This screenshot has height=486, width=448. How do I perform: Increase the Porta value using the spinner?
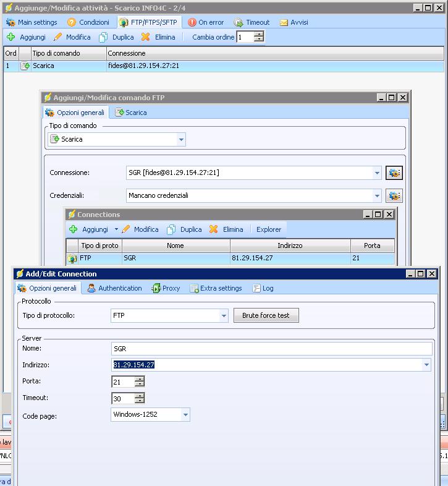(x=140, y=378)
